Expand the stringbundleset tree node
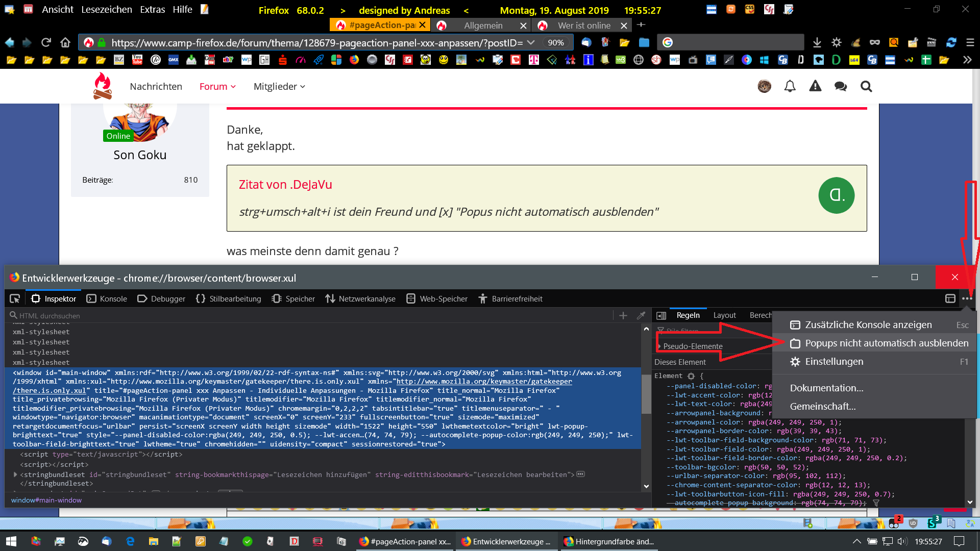Viewport: 980px width, 551px height. click(15, 474)
